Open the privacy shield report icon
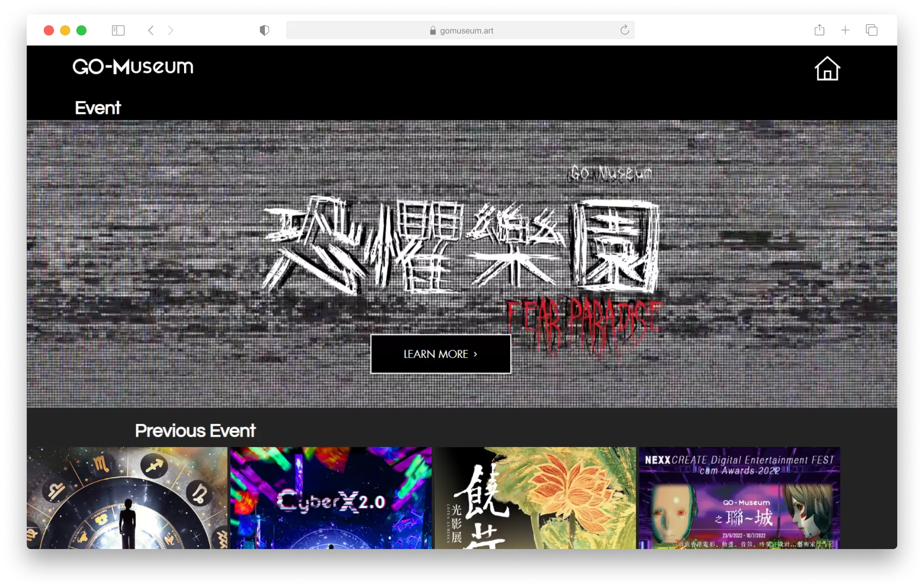 264,30
